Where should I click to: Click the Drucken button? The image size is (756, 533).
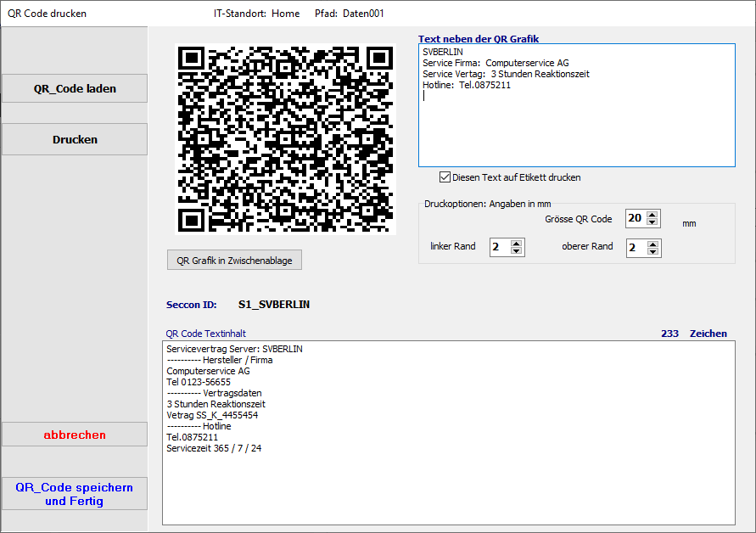click(x=75, y=139)
